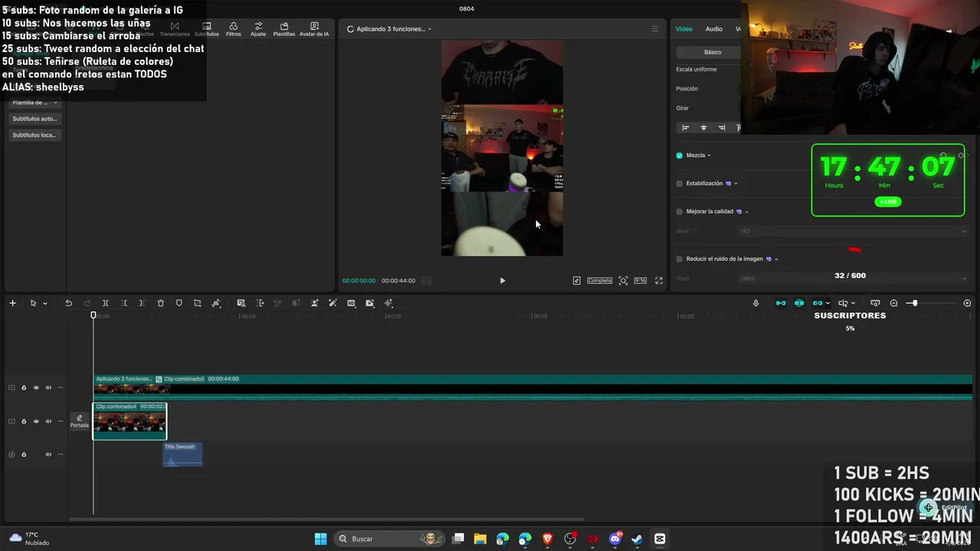Click the timeline zoom slider handle
Viewport: 980px width, 551px height.
point(914,303)
